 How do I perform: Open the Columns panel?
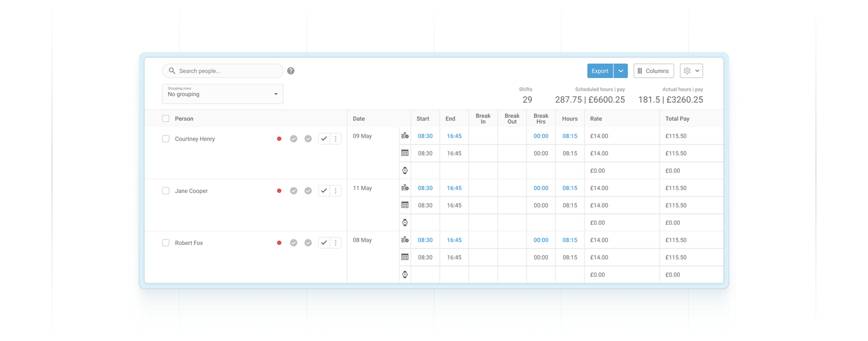[x=653, y=71]
